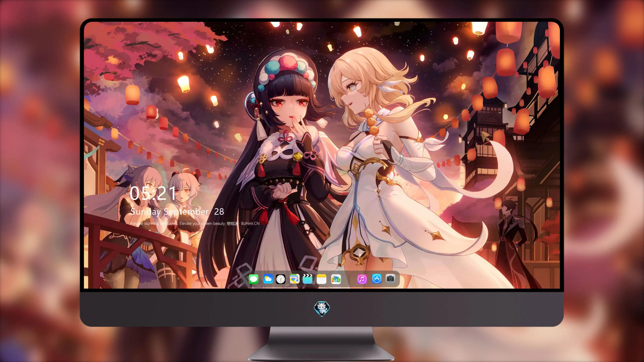This screenshot has height=362, width=644.
Task: Click the dragon mascot logo on monitor chin
Action: pos(322,309)
